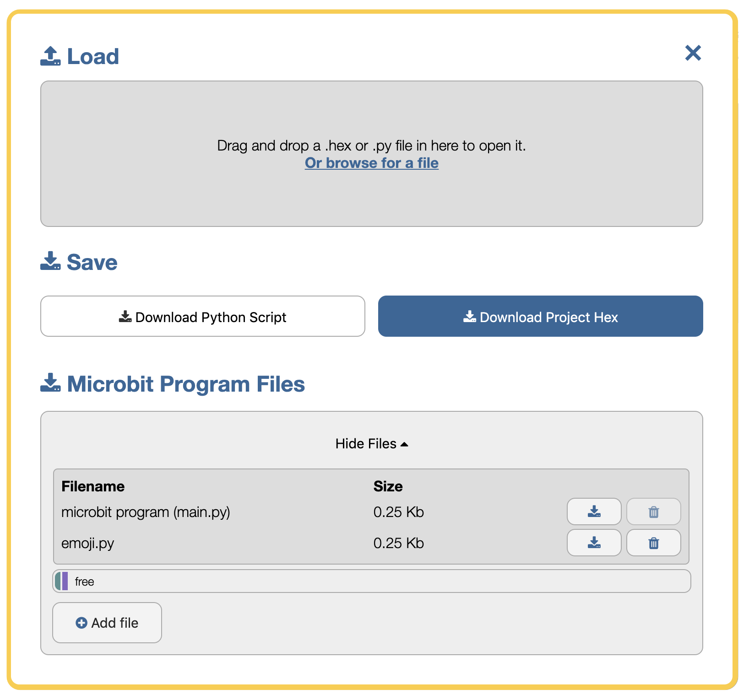
Task: Click the download glyph inside Download Python Script
Action: (x=125, y=316)
